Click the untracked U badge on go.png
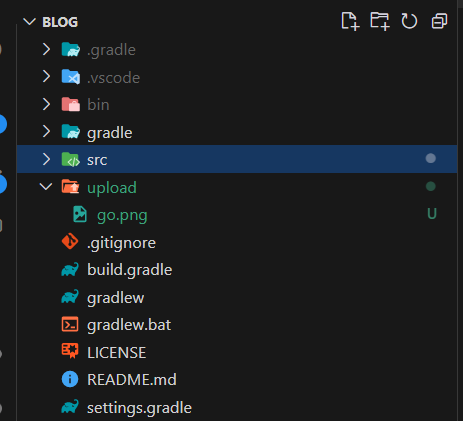The image size is (463, 421). tap(432, 214)
